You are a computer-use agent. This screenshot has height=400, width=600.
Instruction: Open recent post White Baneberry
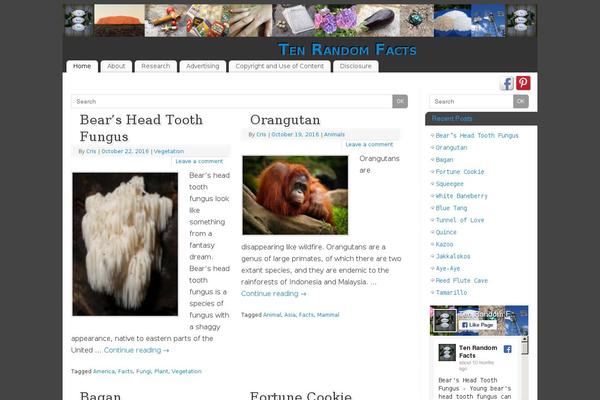pyautogui.click(x=461, y=196)
